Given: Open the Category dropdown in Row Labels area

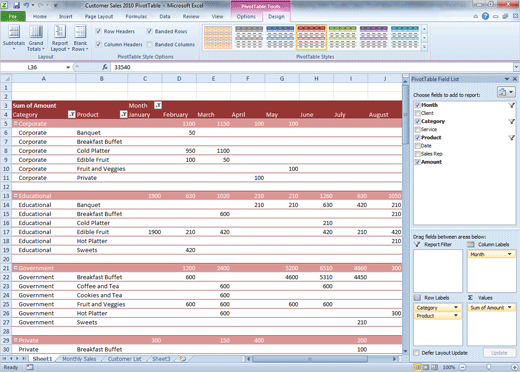Looking at the screenshot, I should [x=456, y=307].
